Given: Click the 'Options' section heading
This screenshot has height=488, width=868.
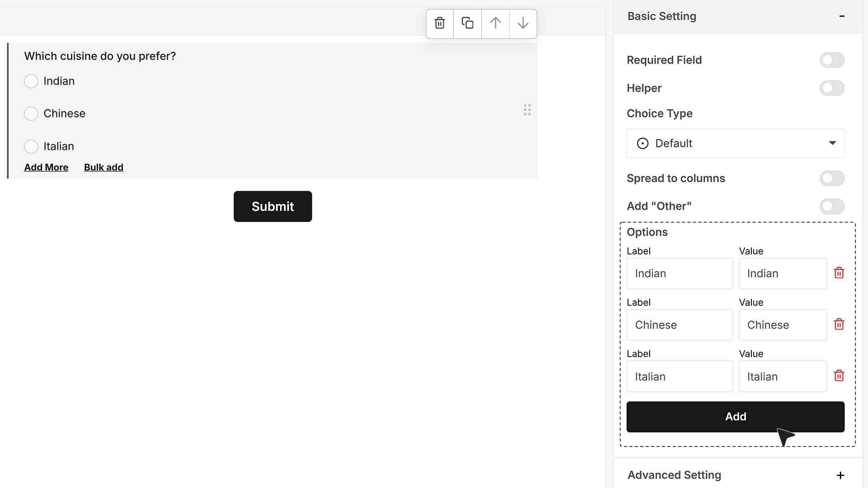Looking at the screenshot, I should tap(647, 232).
